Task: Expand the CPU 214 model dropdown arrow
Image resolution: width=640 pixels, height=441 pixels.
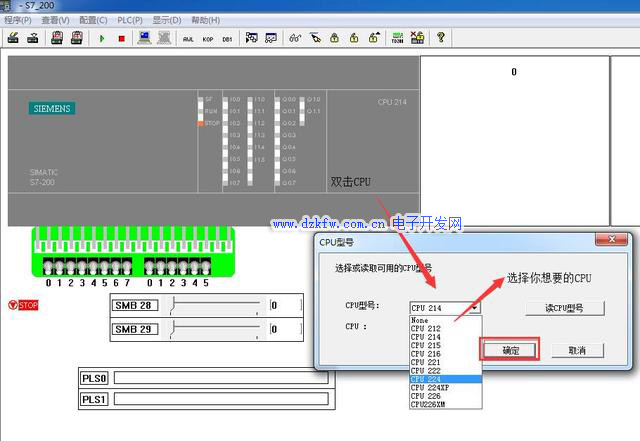Action: point(475,308)
